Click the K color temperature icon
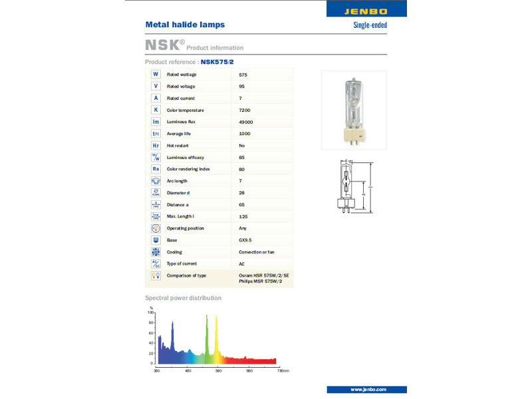The width and height of the screenshot is (532, 399). coord(156,110)
